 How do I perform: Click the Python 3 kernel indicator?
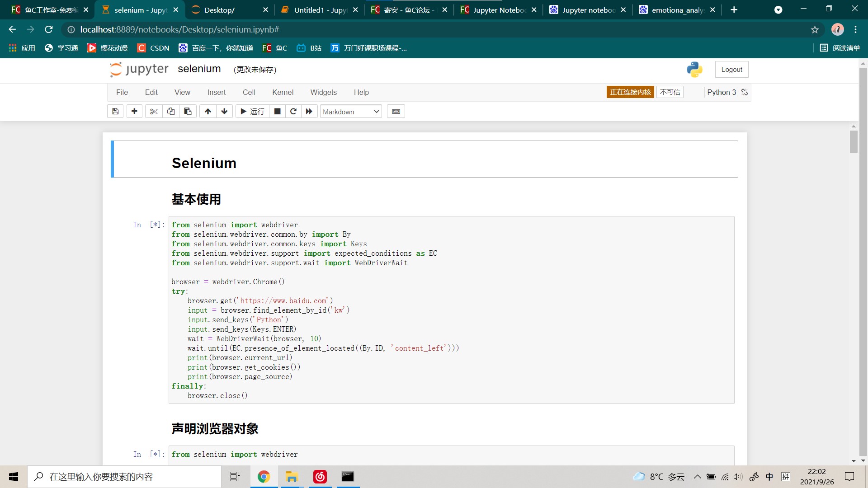(722, 92)
